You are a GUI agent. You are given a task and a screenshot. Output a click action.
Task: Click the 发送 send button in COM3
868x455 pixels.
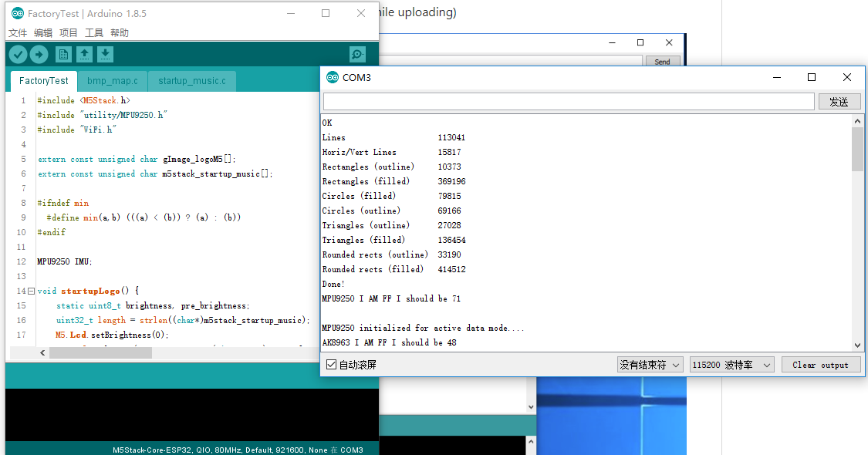click(839, 101)
